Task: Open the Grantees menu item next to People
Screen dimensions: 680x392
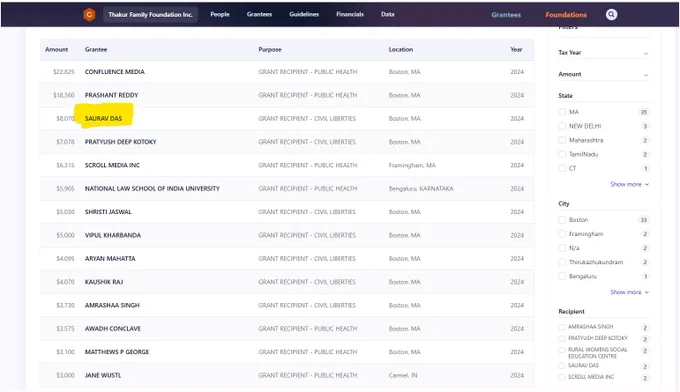Action: click(x=259, y=14)
